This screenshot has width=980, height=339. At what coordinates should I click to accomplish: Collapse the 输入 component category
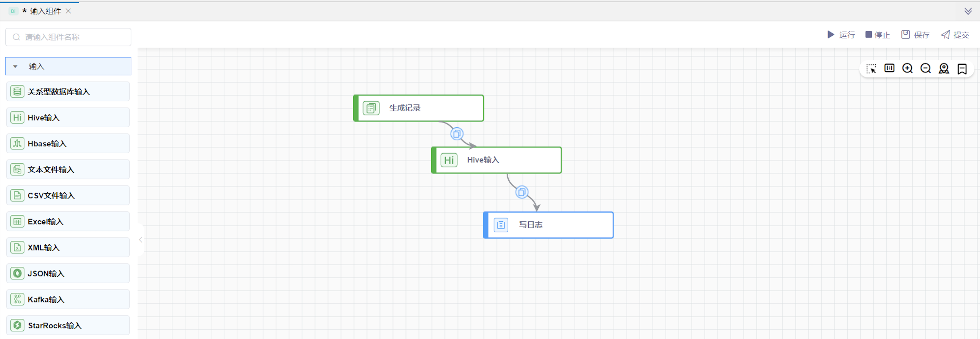pyautogui.click(x=15, y=66)
